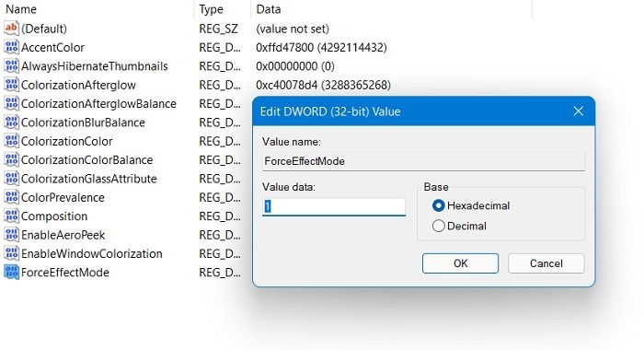Click the EnableWindowColorization DWORD icon
644x350 pixels.
[11, 253]
